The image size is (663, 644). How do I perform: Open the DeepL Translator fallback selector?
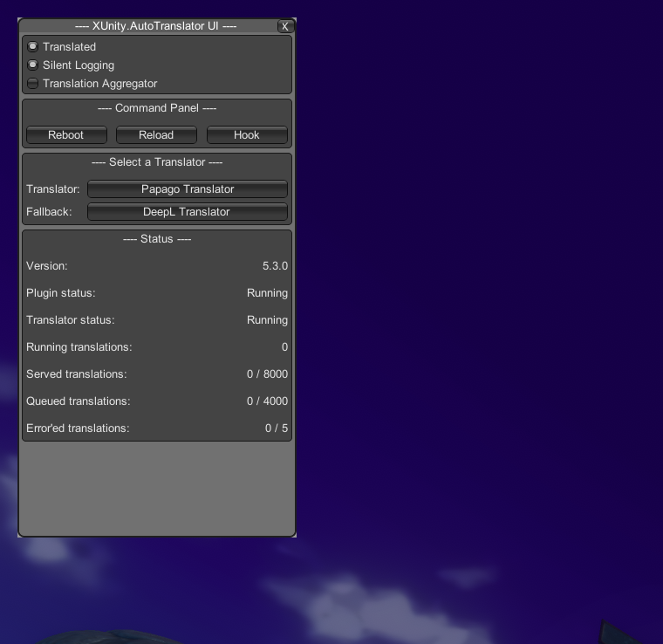pyautogui.click(x=188, y=212)
